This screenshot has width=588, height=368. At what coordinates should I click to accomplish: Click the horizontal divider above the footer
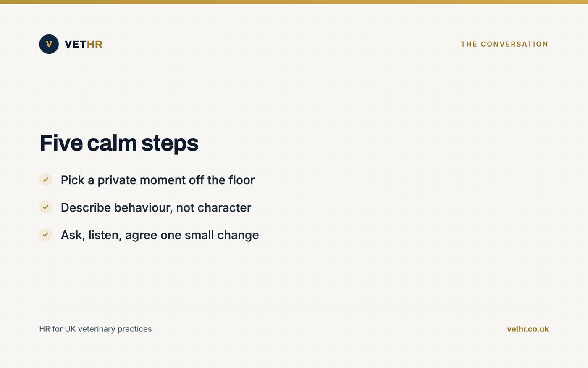point(294,310)
